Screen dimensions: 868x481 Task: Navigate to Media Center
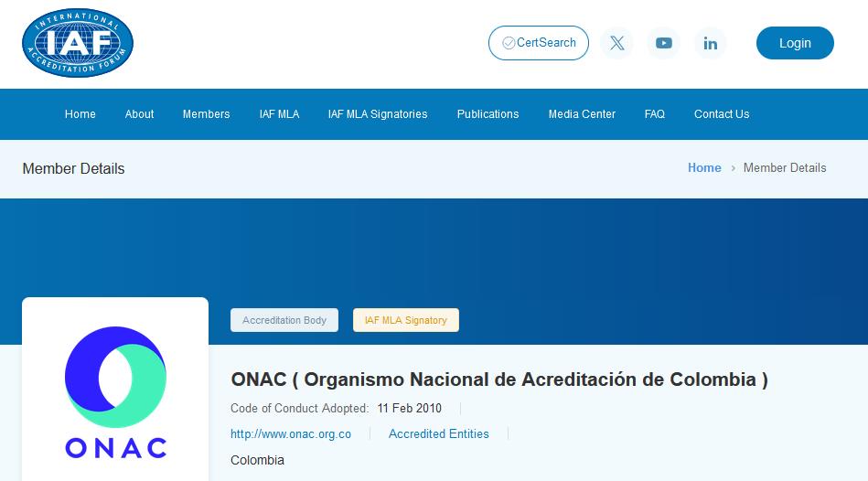pos(582,114)
